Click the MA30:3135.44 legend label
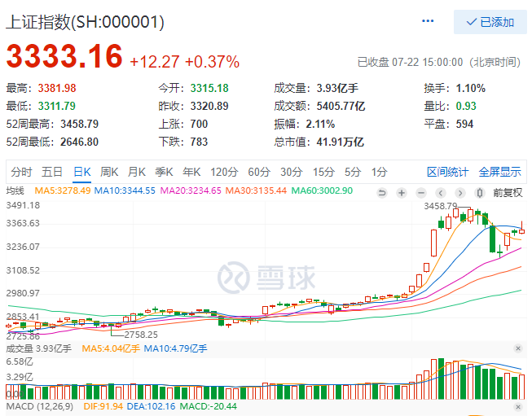This screenshot has height=416, width=532. [256, 190]
